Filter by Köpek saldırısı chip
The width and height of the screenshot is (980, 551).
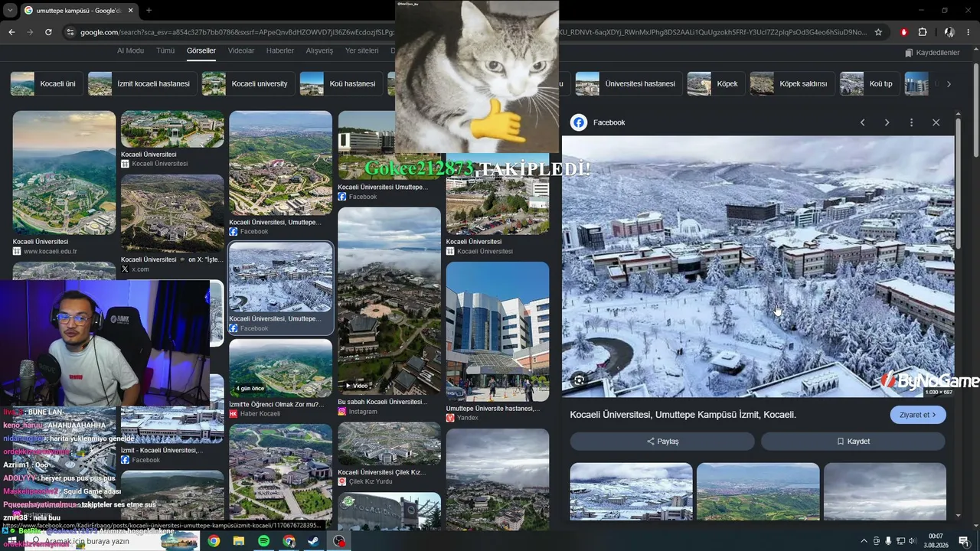[x=792, y=83]
